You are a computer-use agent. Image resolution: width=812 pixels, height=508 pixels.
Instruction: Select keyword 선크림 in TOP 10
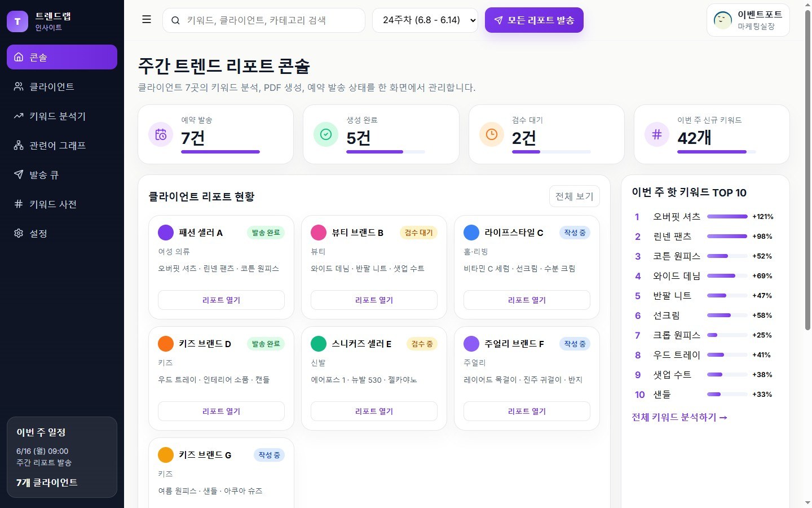pos(667,316)
